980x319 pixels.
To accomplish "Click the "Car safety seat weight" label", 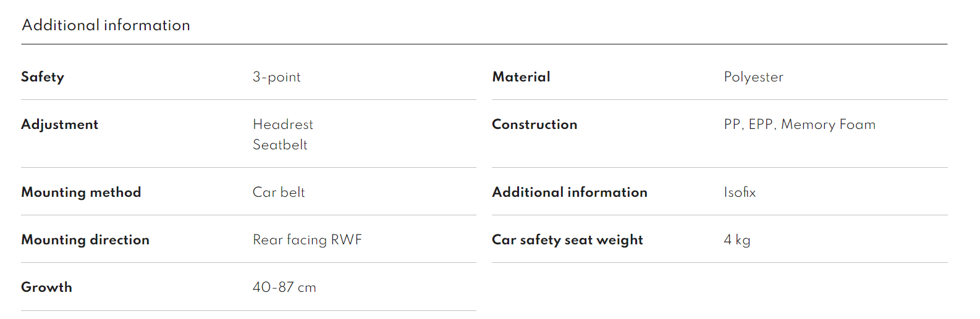I will (x=567, y=240).
